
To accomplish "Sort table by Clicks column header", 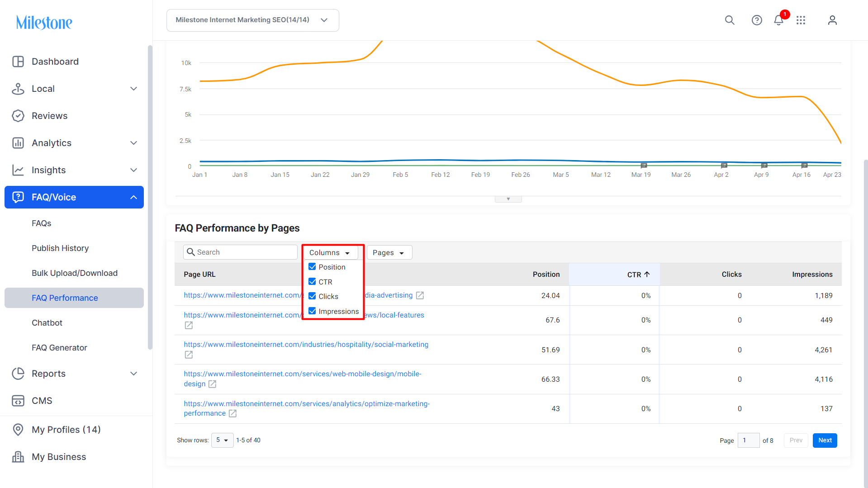I will 731,275.
